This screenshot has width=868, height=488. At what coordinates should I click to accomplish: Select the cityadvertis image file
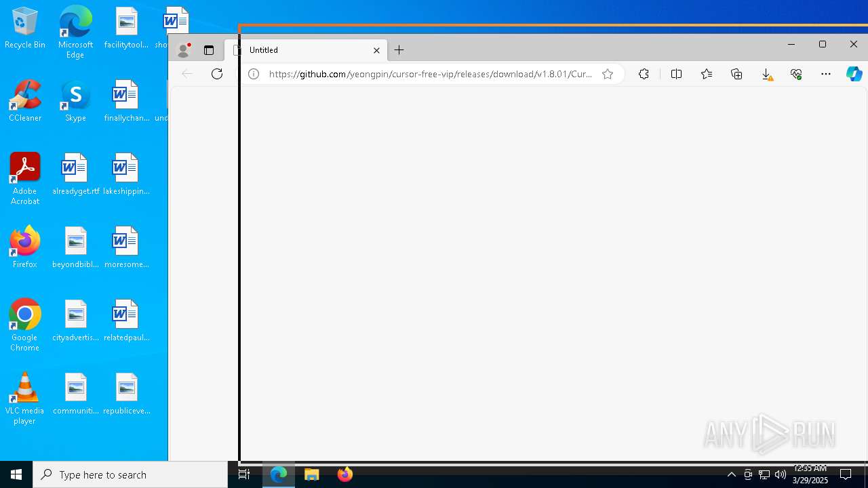[75, 321]
